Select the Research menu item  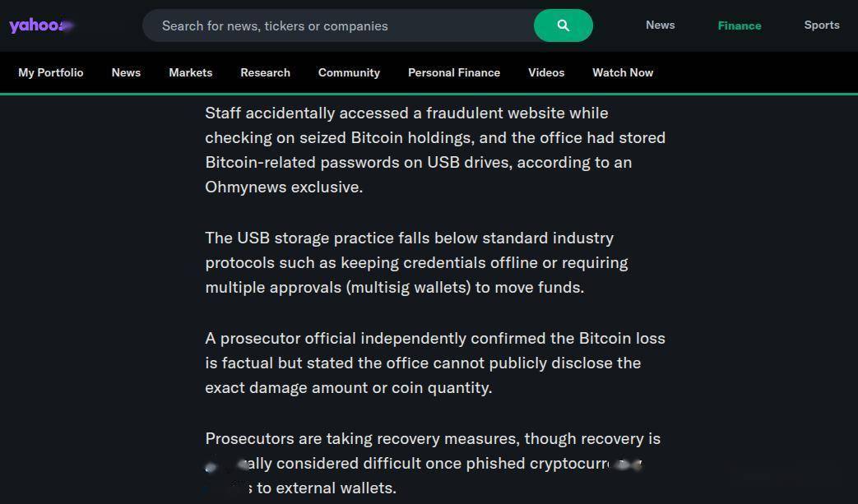click(265, 72)
